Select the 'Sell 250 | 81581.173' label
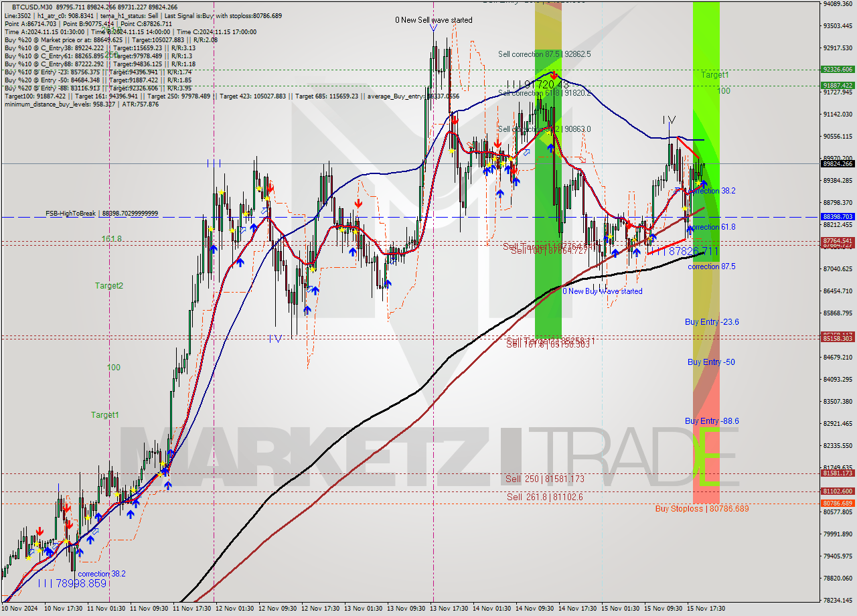This screenshot has width=857, height=616. click(x=545, y=479)
